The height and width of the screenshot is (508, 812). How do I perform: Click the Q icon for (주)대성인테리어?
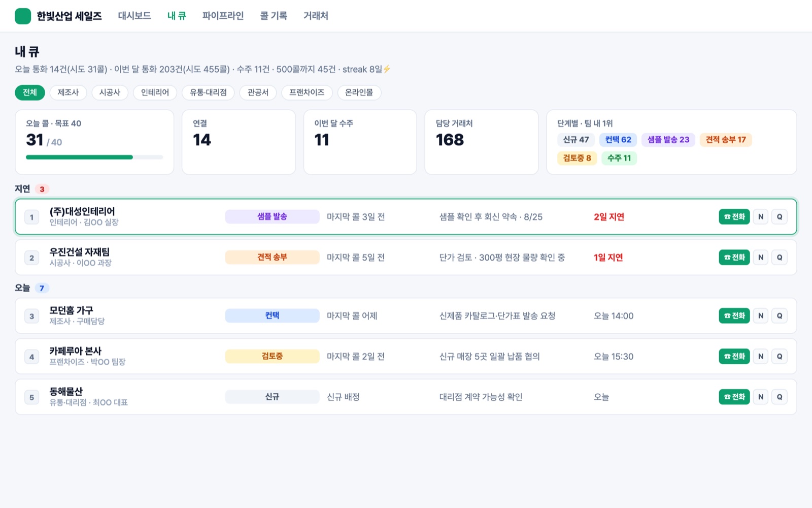(x=780, y=217)
